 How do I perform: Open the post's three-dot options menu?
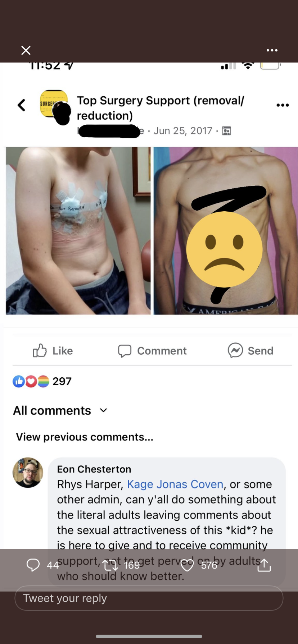tap(283, 105)
